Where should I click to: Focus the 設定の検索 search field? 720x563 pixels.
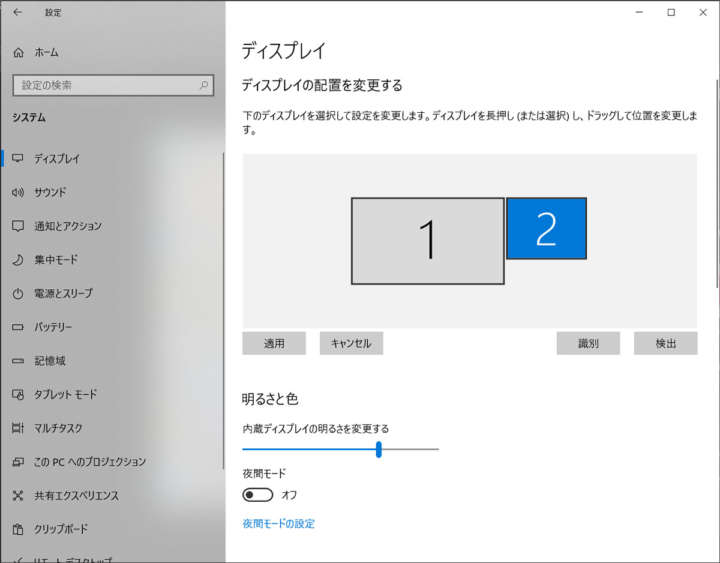click(x=113, y=85)
